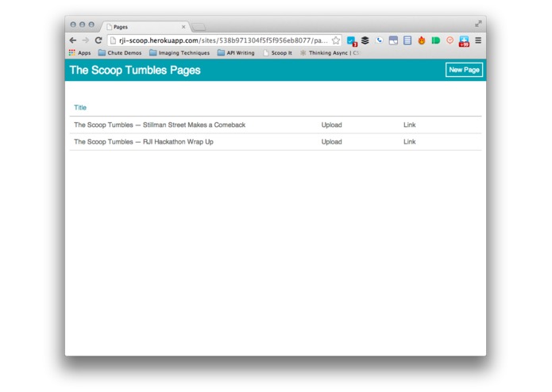Open the Stillman Street Makes a Comeback page
This screenshot has height=392, width=552.
tap(160, 125)
